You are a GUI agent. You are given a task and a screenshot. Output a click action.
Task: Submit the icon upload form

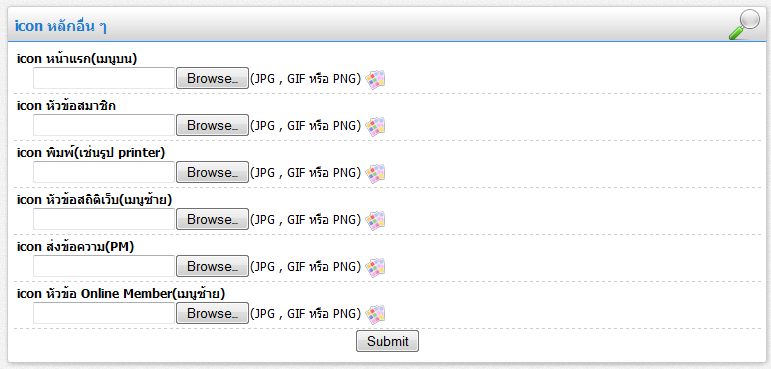point(387,341)
